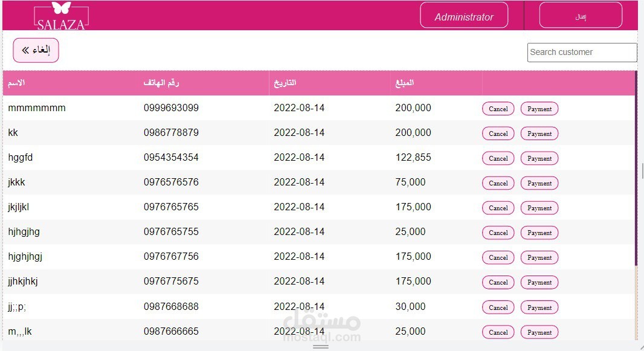
Task: Open Payment for jkjljkl
Action: coord(539,208)
